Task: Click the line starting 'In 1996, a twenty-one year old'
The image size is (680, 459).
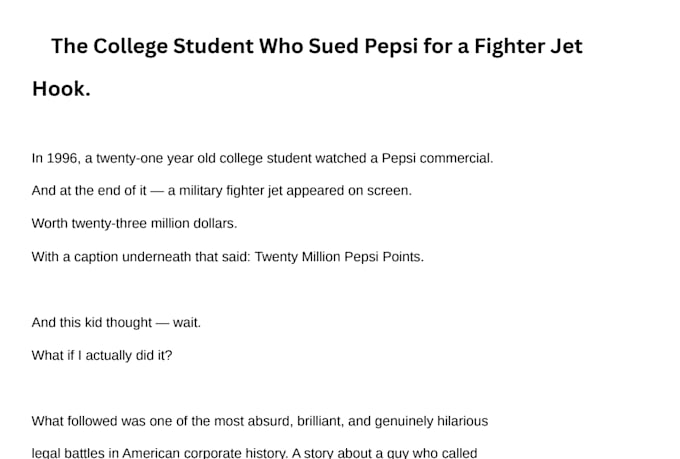Action: point(262,158)
